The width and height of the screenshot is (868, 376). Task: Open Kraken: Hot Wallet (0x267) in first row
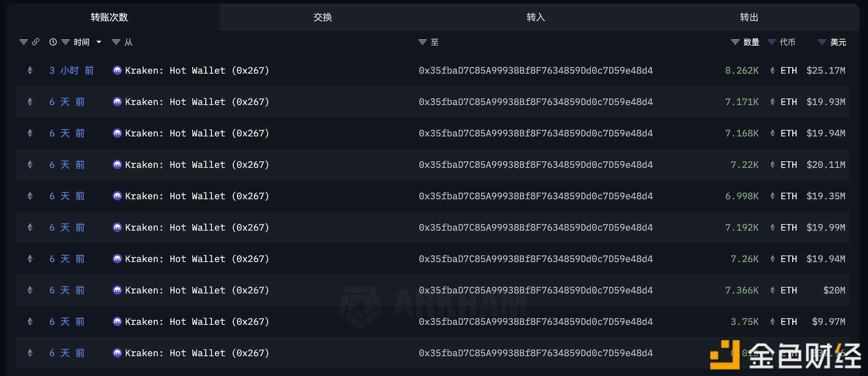197,71
